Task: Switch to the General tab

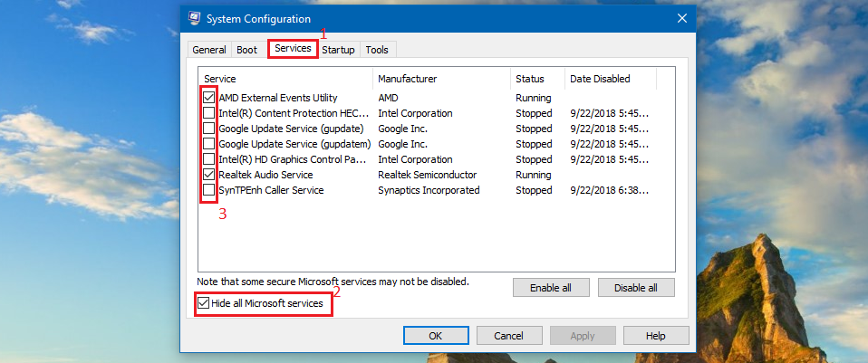Action: pos(209,50)
